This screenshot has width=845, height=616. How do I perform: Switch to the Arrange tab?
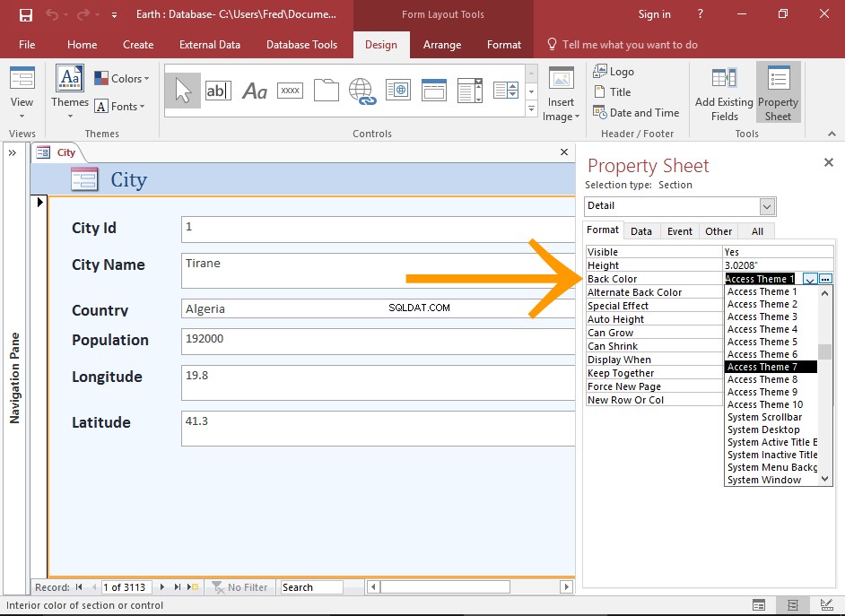[x=442, y=45]
